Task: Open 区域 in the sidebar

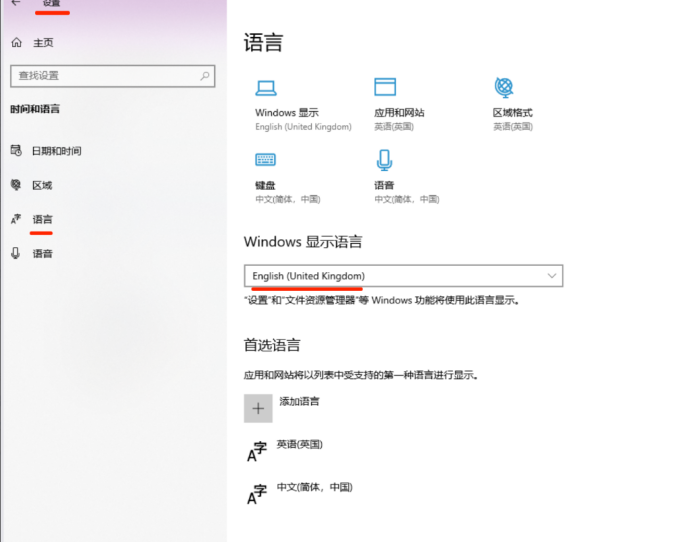Action: (41, 185)
